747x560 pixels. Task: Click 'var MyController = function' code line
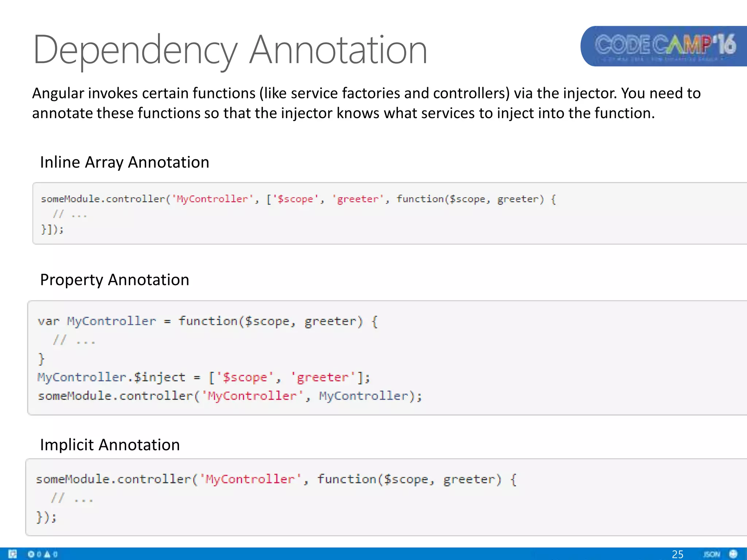point(208,321)
